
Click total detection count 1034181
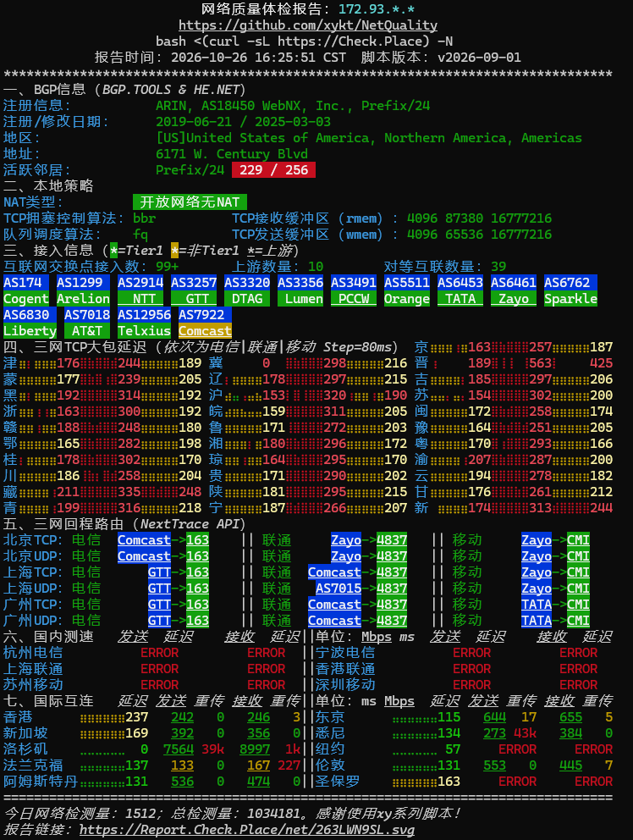pos(273,814)
